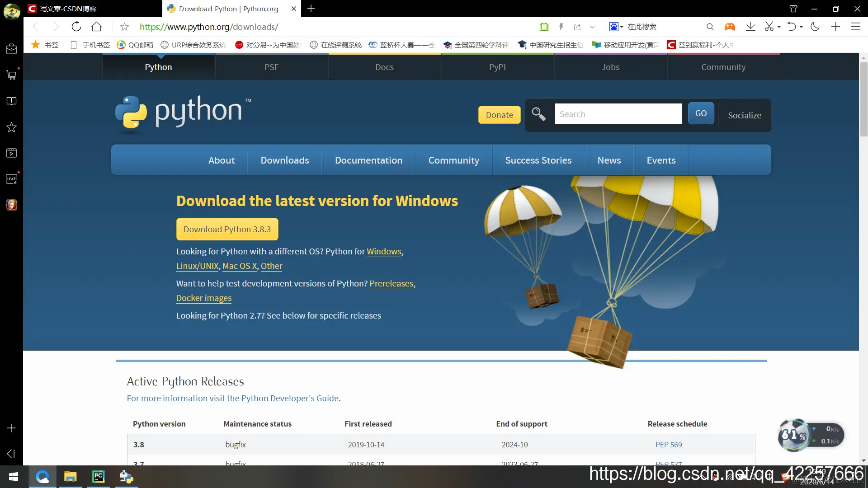Image resolution: width=868 pixels, height=488 pixels.
Task: Bookmark page with the star icon
Action: pyautogui.click(x=124, y=27)
